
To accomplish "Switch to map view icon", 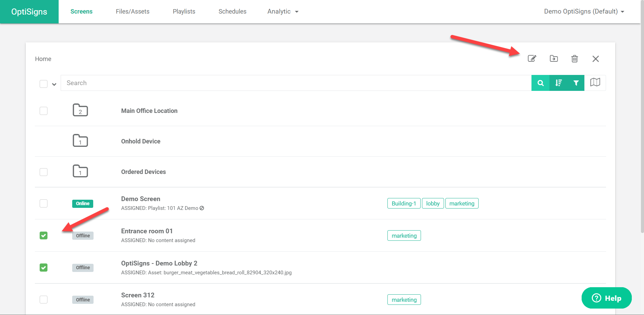I will 595,82.
